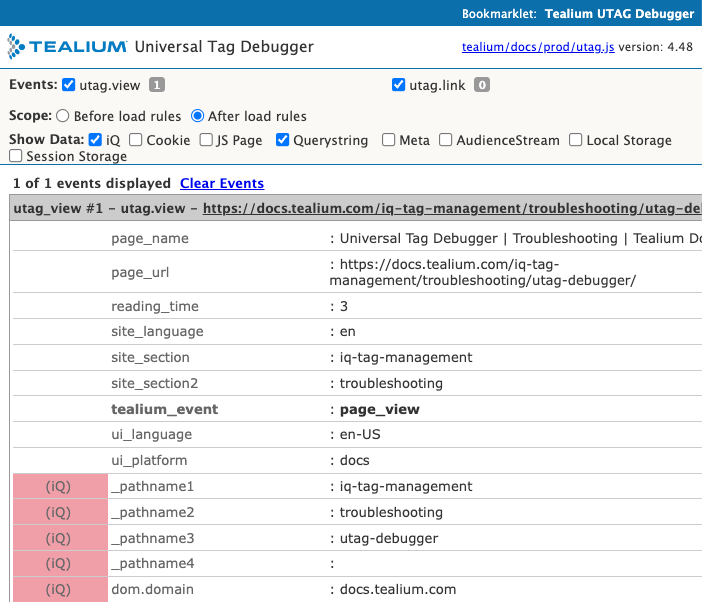Click the (iQ) tag beside _pathname3
The image size is (702, 602).
click(58, 538)
